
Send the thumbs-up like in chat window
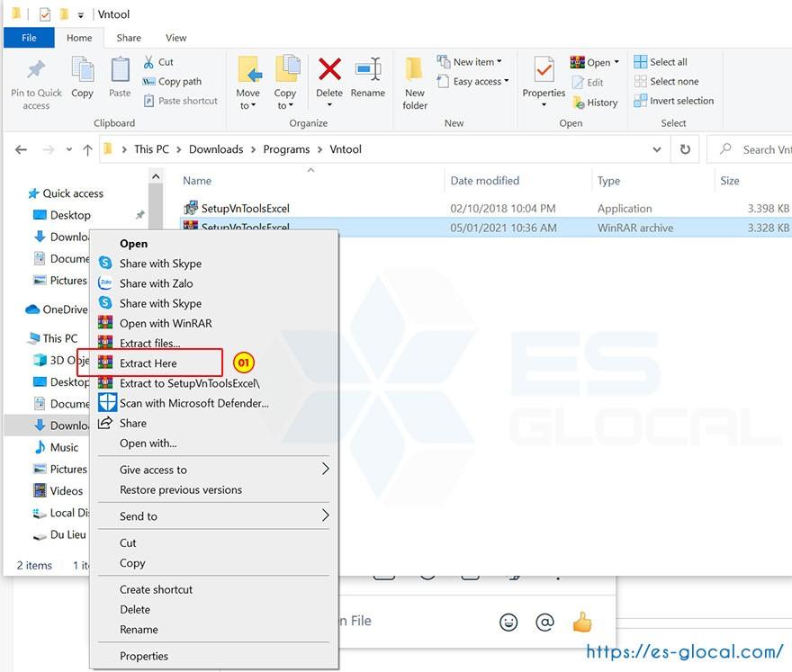(x=582, y=622)
